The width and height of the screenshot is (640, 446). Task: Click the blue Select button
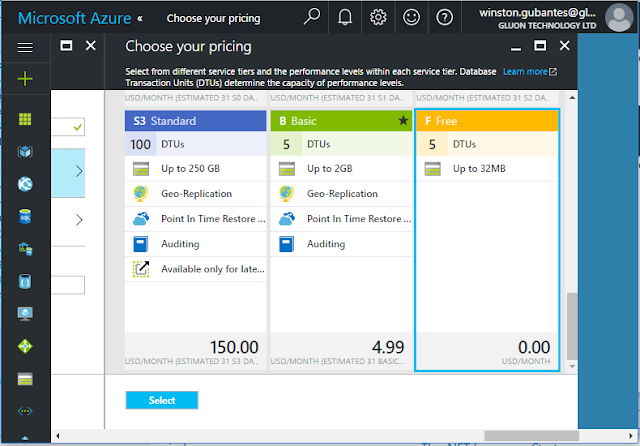pos(162,400)
